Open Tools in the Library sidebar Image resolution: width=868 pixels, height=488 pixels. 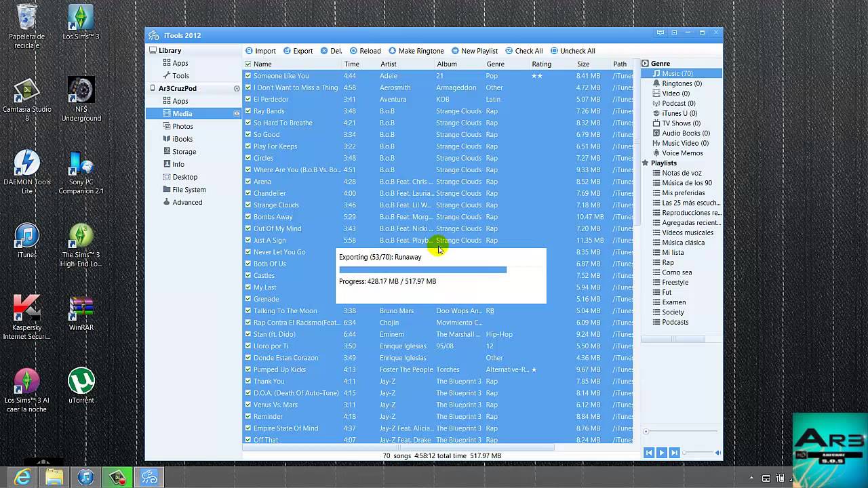tap(176, 76)
